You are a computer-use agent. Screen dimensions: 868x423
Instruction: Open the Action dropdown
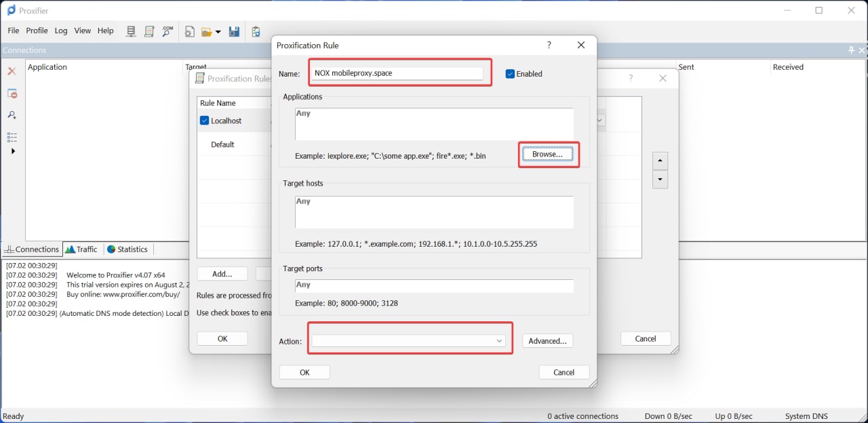409,341
